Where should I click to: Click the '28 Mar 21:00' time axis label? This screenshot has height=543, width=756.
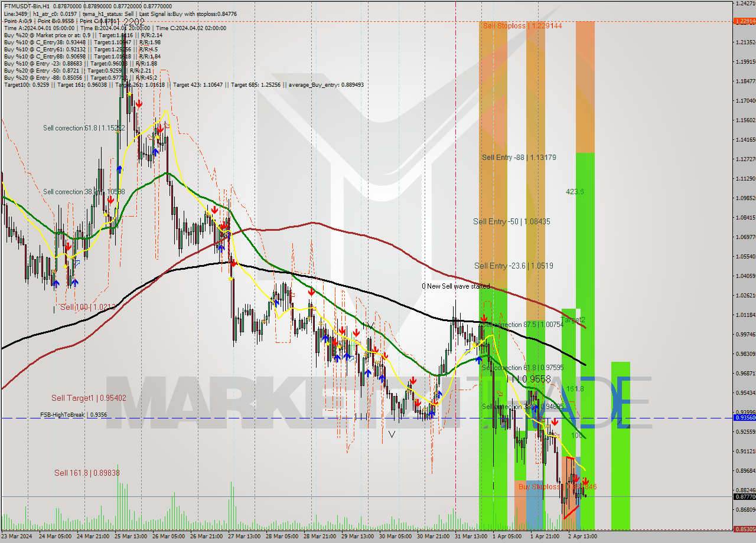(x=320, y=537)
